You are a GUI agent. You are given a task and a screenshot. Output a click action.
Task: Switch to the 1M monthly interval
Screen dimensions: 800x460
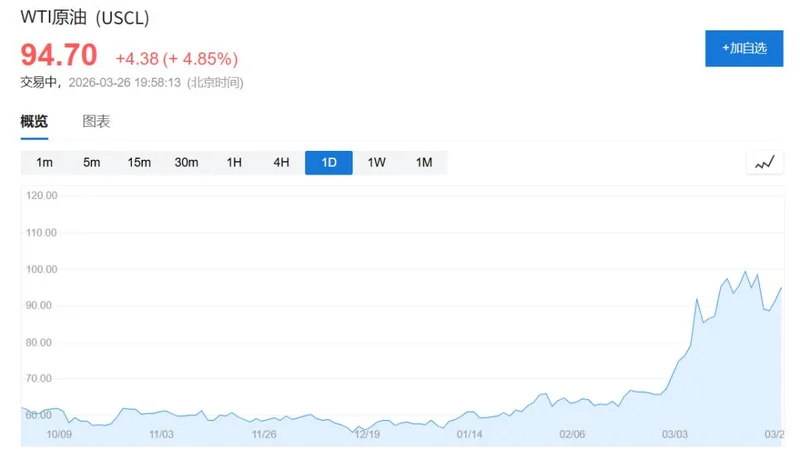tap(424, 162)
